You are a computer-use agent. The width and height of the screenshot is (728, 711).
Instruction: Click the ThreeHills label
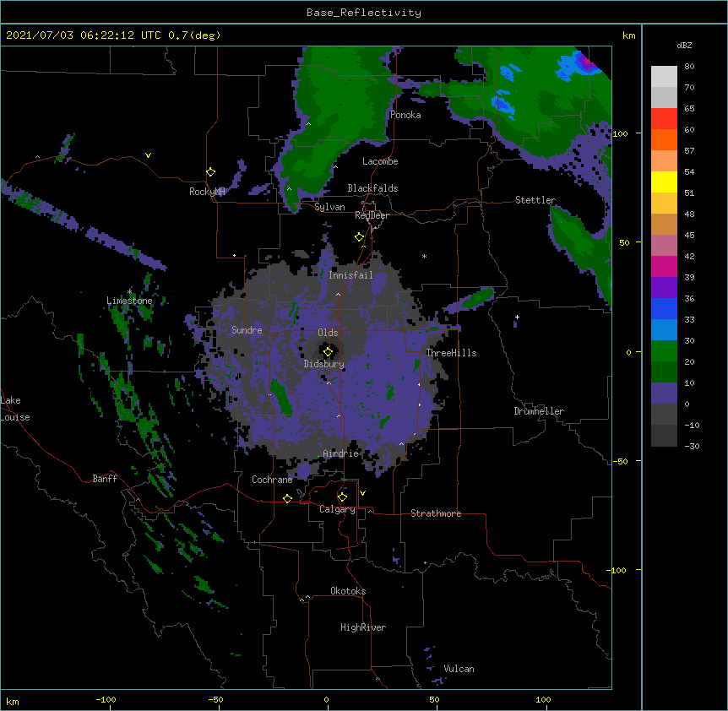[x=451, y=353]
